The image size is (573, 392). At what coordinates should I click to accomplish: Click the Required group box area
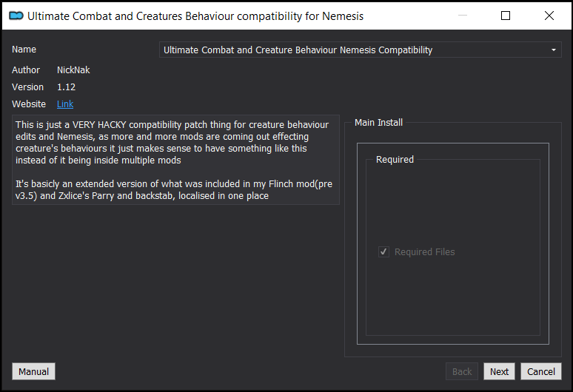click(453, 247)
